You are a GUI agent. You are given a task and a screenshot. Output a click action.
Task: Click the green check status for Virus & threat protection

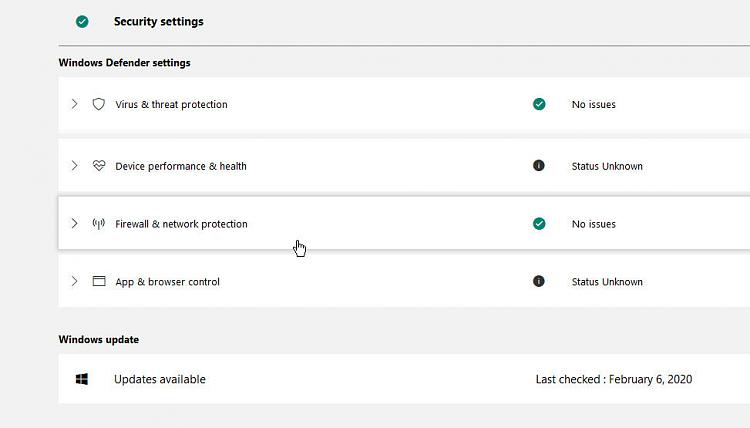pos(539,104)
